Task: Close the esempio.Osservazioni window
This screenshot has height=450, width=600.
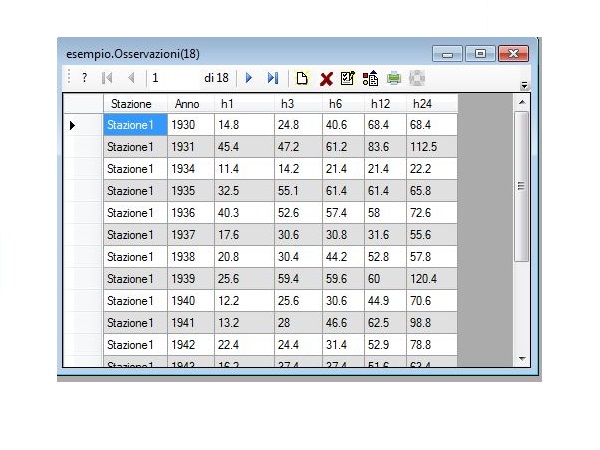Action: [x=514, y=54]
